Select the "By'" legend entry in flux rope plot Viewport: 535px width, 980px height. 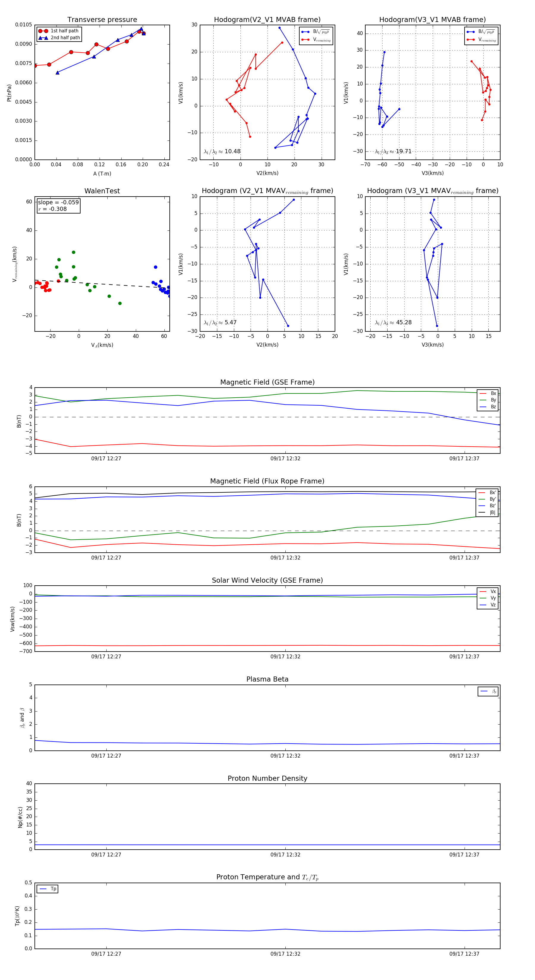tap(487, 500)
